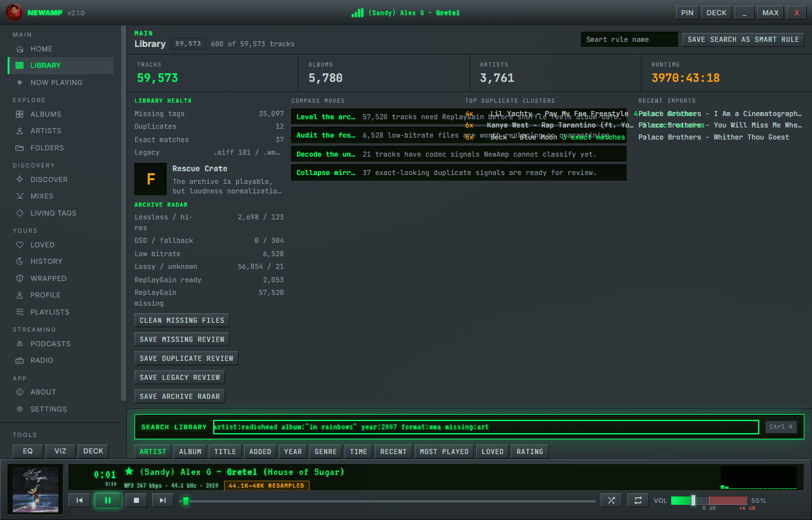Select the Library sidebar icon

(x=20, y=65)
